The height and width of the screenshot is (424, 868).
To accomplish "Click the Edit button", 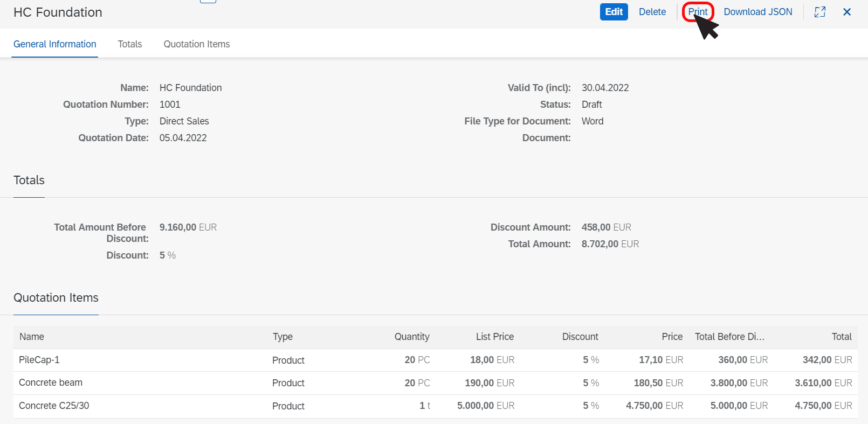I will coord(614,12).
